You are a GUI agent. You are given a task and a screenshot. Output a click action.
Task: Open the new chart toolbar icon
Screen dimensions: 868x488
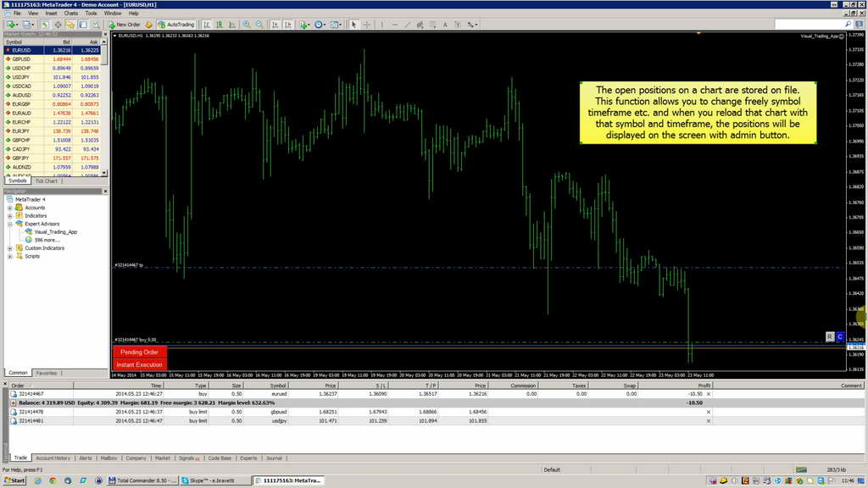12,25
